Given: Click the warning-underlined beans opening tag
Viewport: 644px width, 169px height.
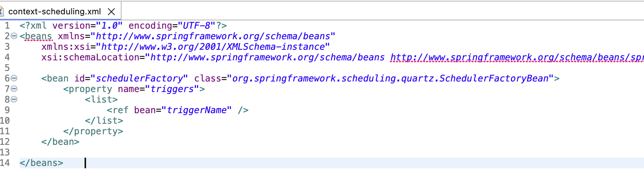Looking at the screenshot, I should pyautogui.click(x=38, y=36).
